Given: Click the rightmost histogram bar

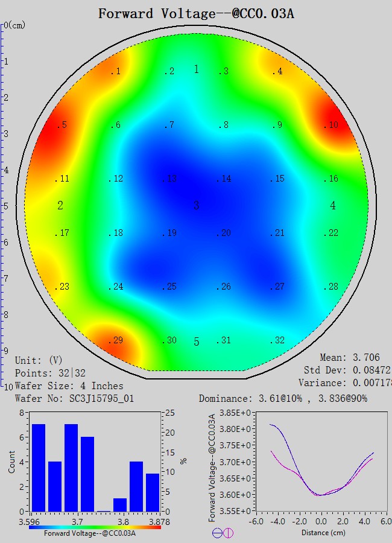Looking at the screenshot, I should (153, 492).
